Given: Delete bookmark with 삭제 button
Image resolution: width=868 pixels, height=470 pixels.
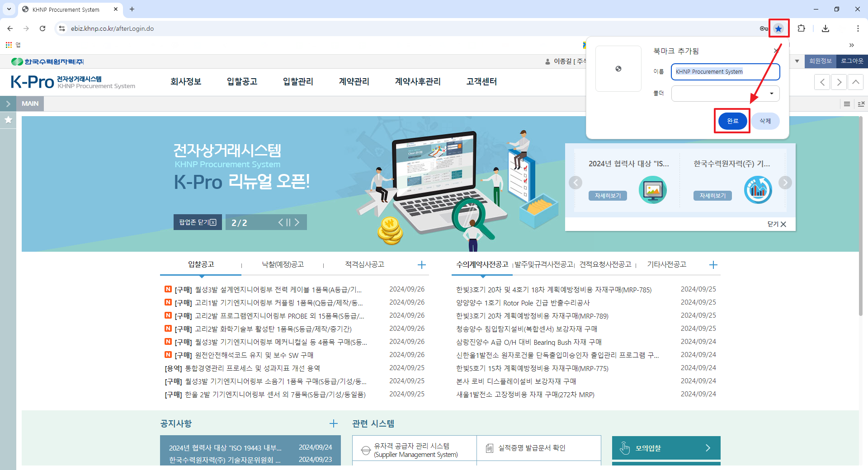Looking at the screenshot, I should [x=765, y=121].
